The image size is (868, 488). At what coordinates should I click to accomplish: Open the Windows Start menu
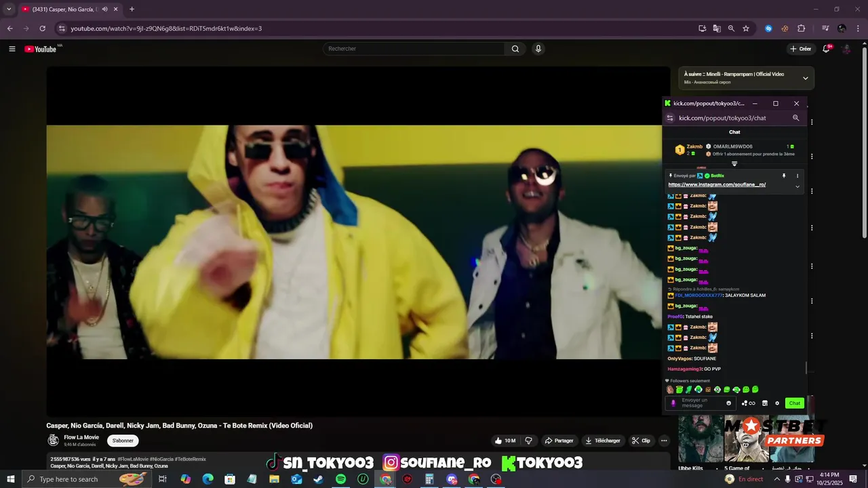tap(10, 479)
